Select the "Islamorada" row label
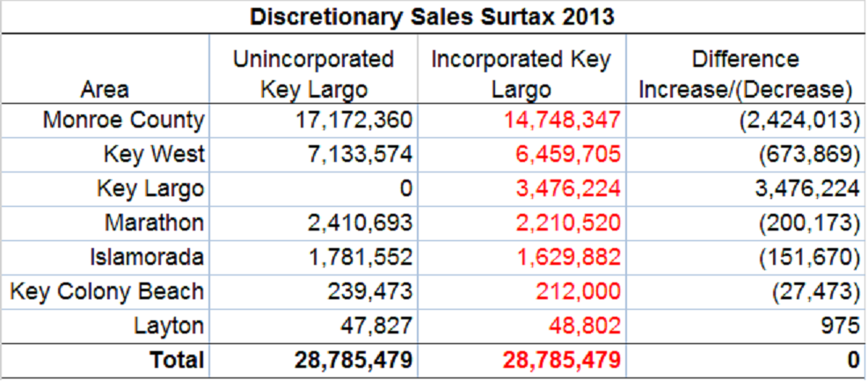 pyautogui.click(x=147, y=257)
